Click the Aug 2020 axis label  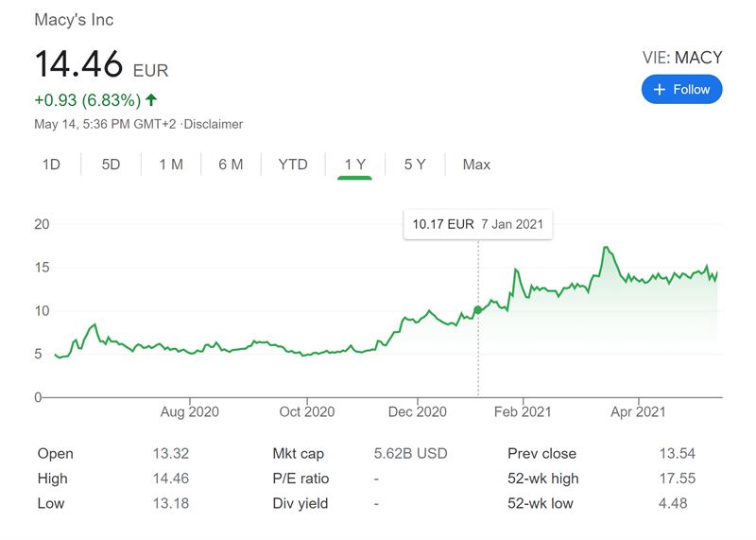[x=190, y=412]
